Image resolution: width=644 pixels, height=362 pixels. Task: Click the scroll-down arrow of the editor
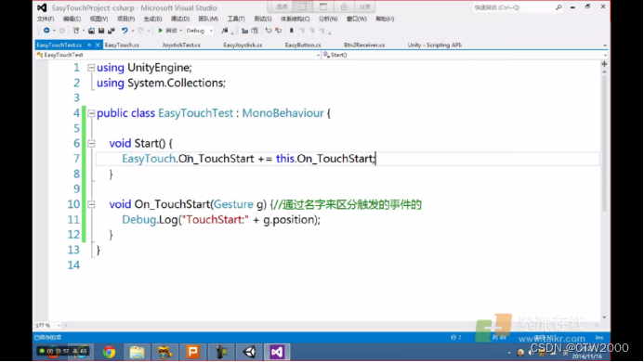[x=604, y=317]
